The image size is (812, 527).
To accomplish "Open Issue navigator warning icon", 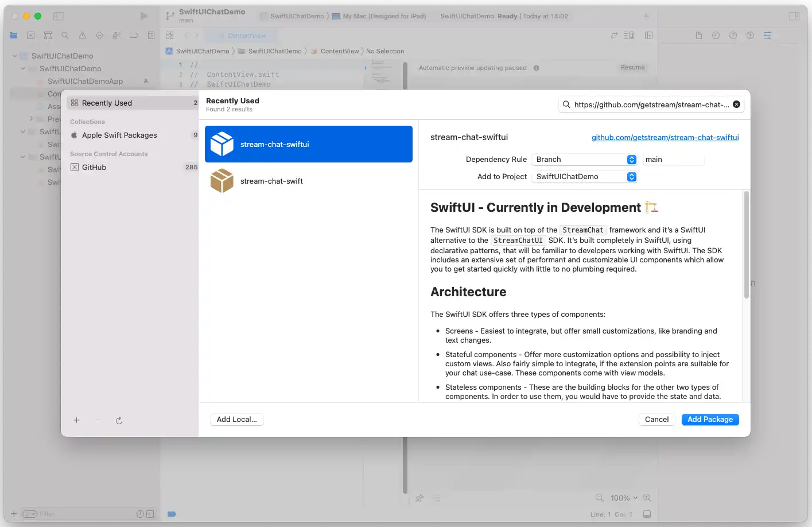I will 82,36.
